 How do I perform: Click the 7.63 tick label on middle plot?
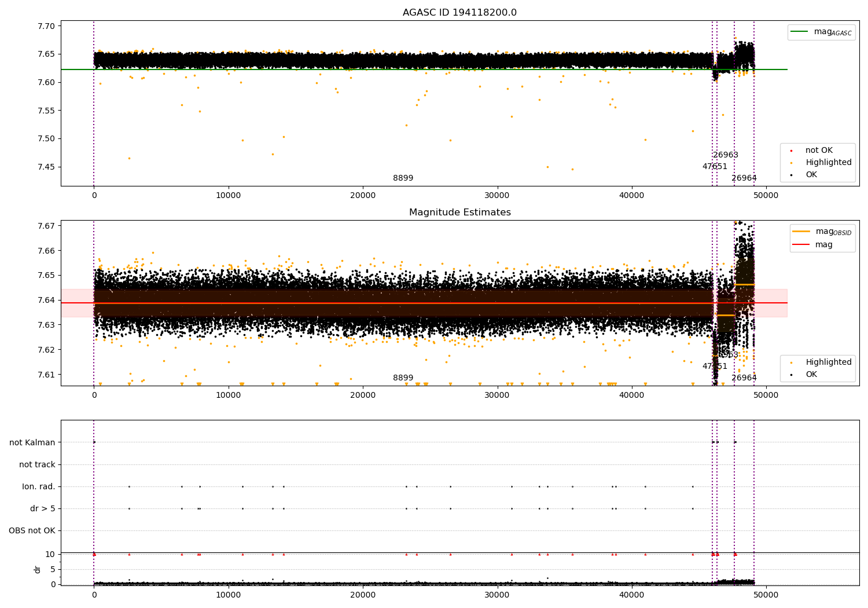click(46, 325)
